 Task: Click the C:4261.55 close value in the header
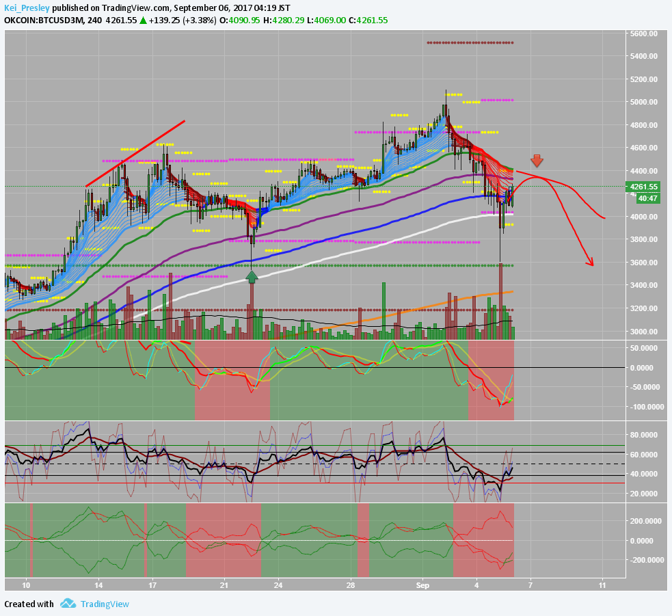pos(368,20)
